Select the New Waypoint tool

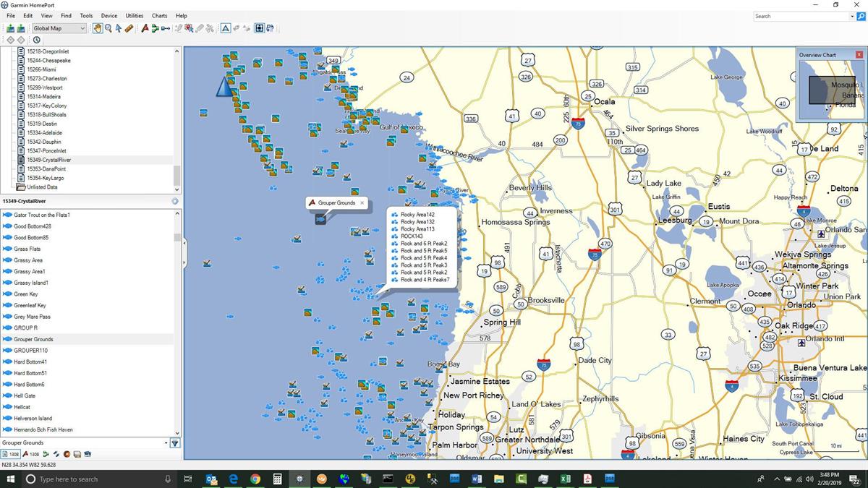(x=145, y=28)
